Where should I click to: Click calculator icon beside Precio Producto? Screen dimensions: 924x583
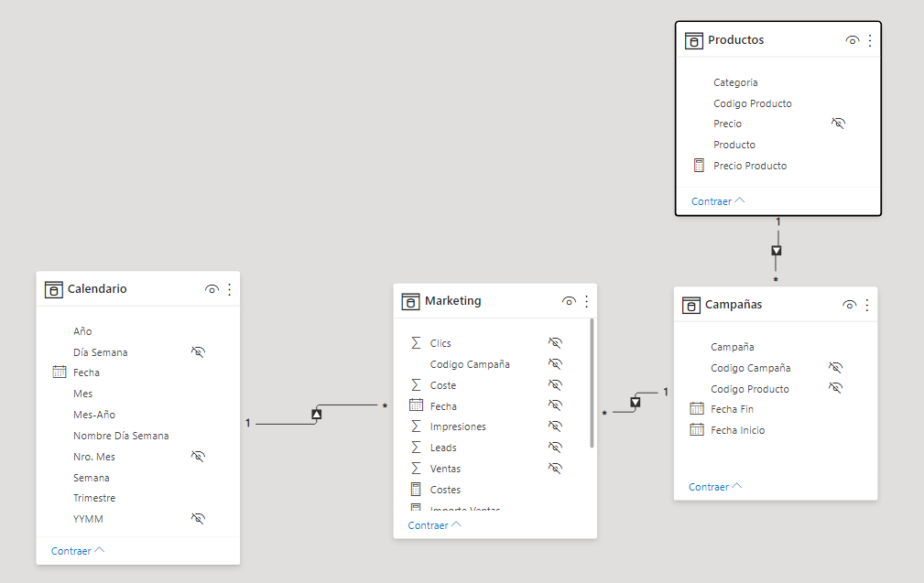[699, 166]
